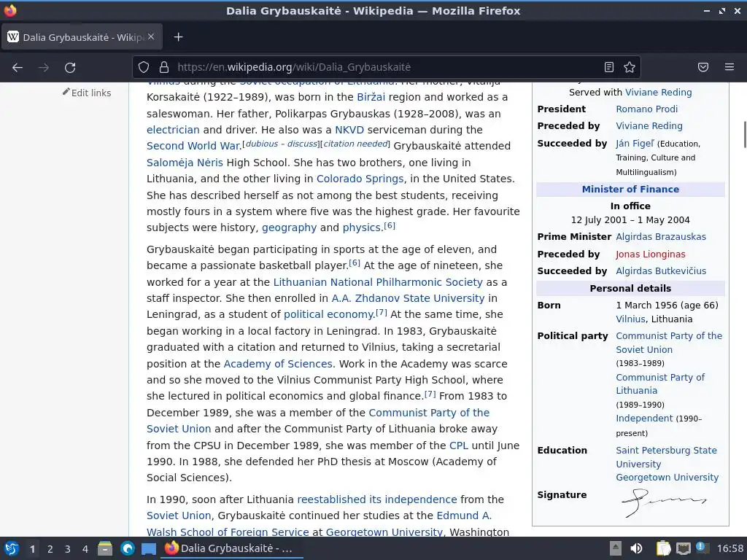Click the page vertical scrollbar thumb
Image resolution: width=747 pixels, height=560 pixels.
[x=745, y=135]
